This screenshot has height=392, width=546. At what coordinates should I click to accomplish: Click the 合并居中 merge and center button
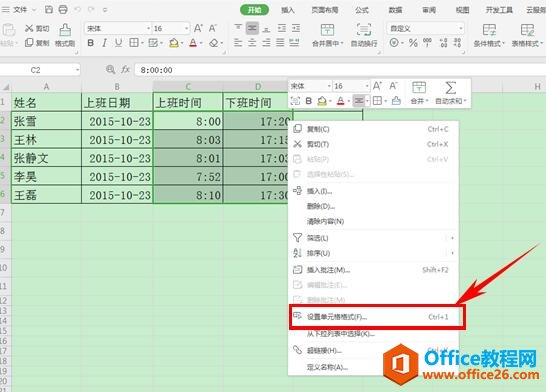point(327,35)
